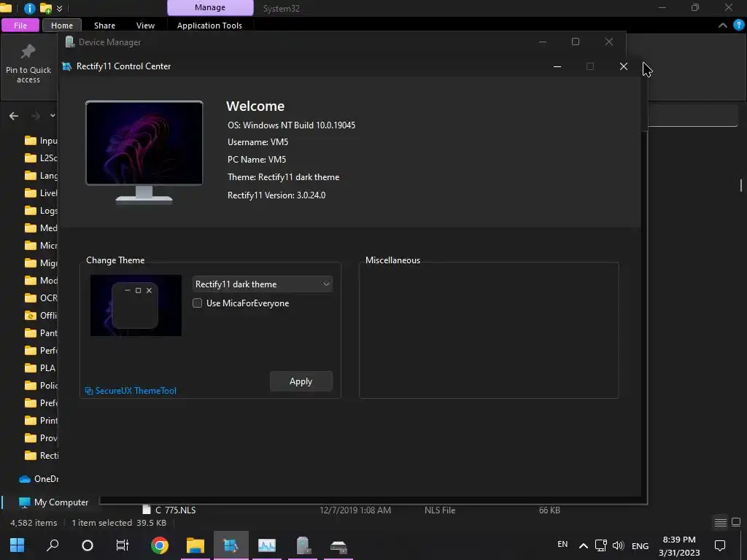The height and width of the screenshot is (560, 747).
Task: Launch Google Chrome from taskbar
Action: tap(160, 545)
